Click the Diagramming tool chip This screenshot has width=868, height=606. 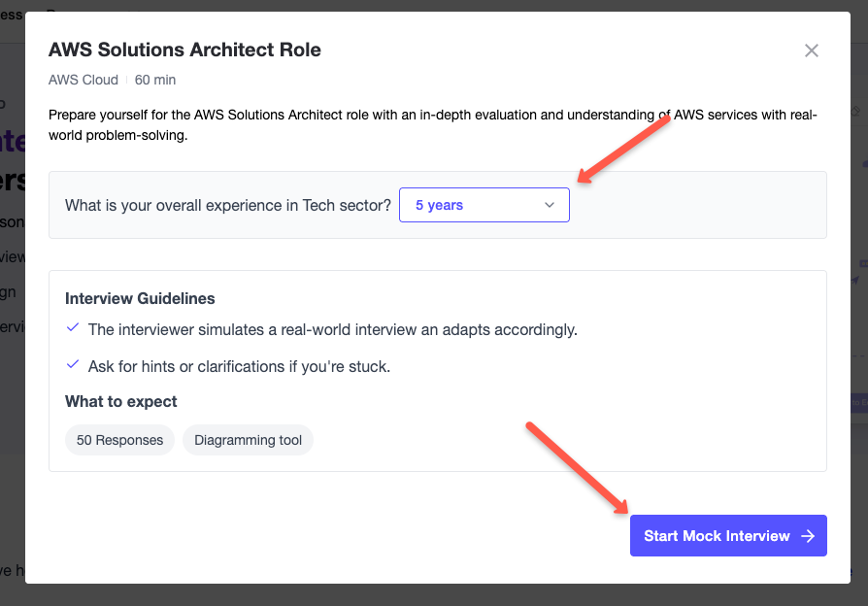[x=248, y=440]
